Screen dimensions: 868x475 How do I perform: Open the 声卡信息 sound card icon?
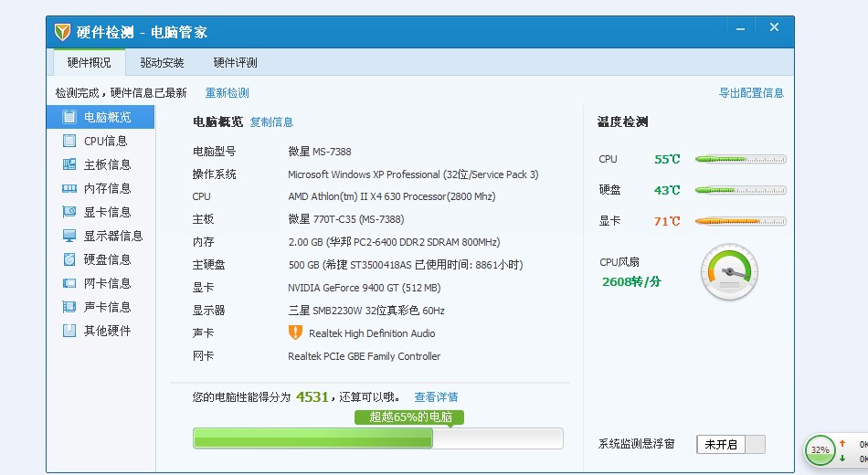coord(69,307)
